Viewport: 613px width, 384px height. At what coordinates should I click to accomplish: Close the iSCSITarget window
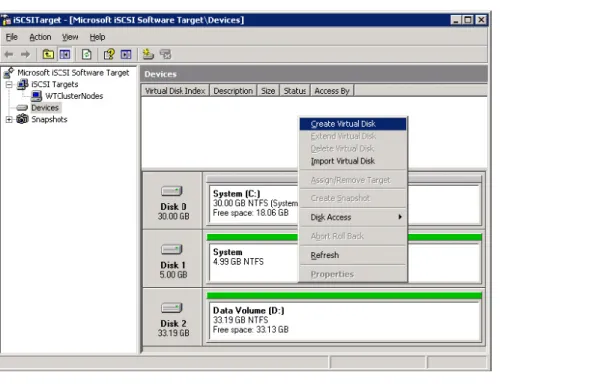(481, 20)
